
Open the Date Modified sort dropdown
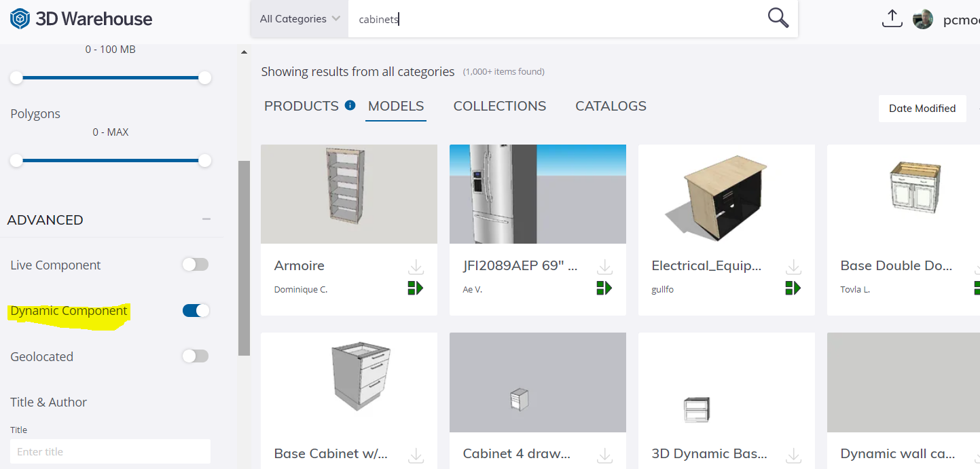[922, 109]
